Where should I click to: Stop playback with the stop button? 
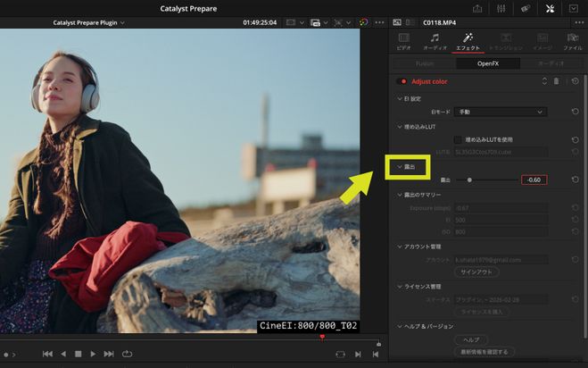78,354
